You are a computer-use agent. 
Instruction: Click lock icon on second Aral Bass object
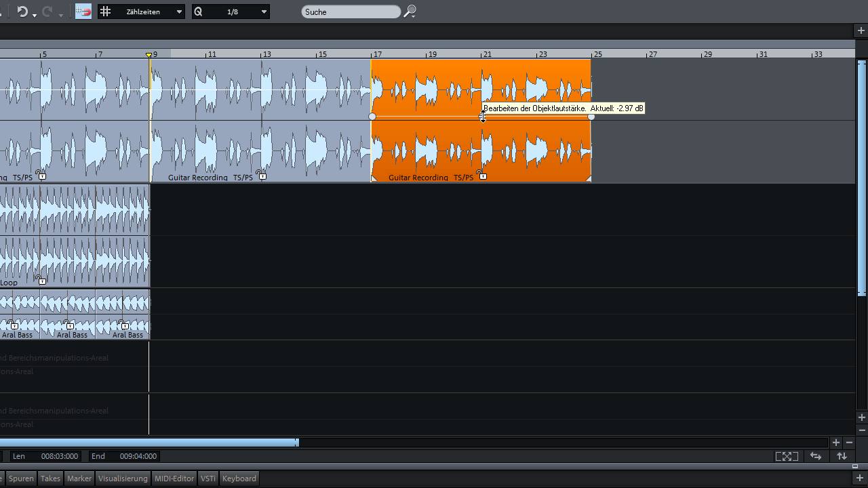(x=69, y=325)
